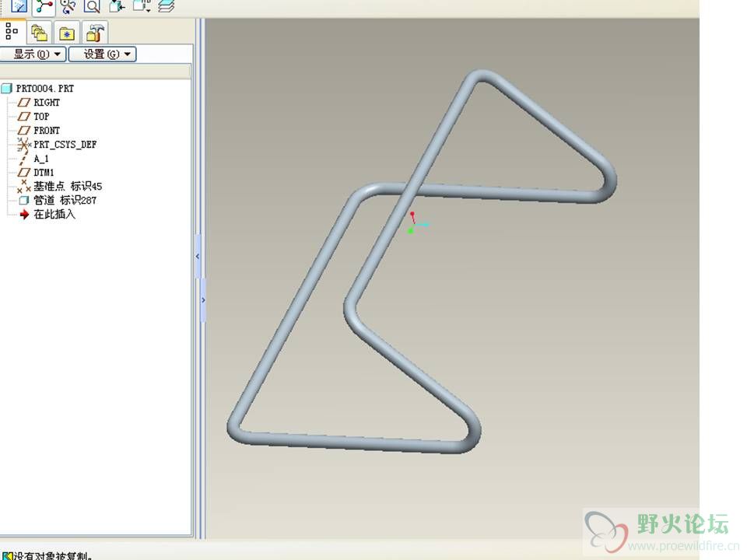Click the TOP plane icon

(24, 117)
